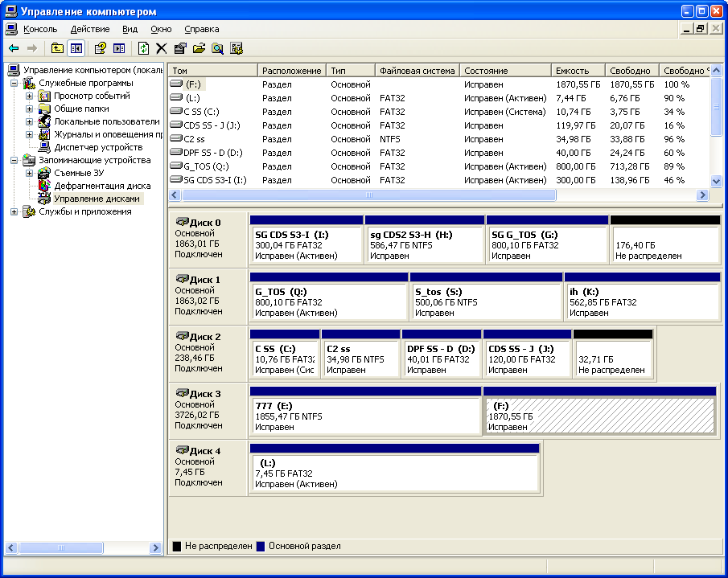Sort volumes by the Емкость column header
Viewport: 728px width, 578px height.
pyautogui.click(x=574, y=69)
